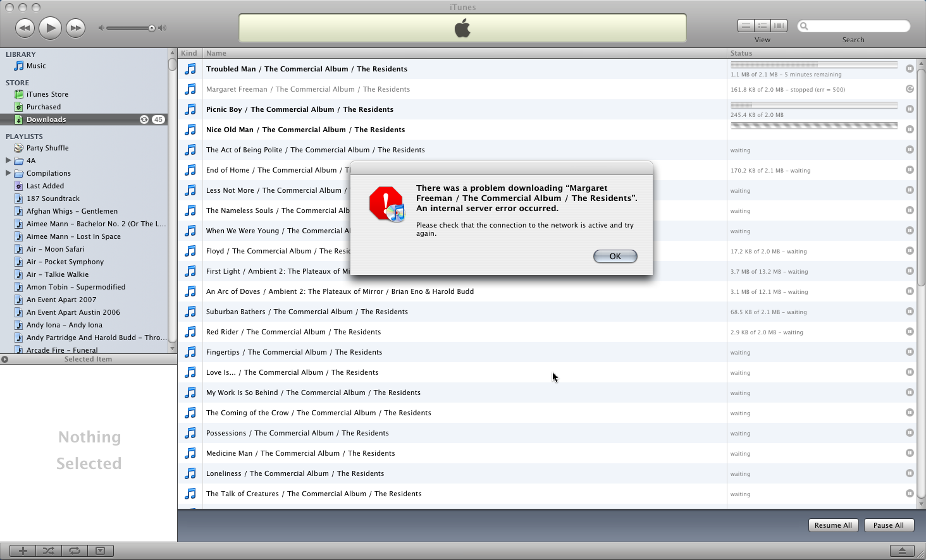The width and height of the screenshot is (926, 560).
Task: Collapse the Selected Item panel
Action: [x=5, y=360]
